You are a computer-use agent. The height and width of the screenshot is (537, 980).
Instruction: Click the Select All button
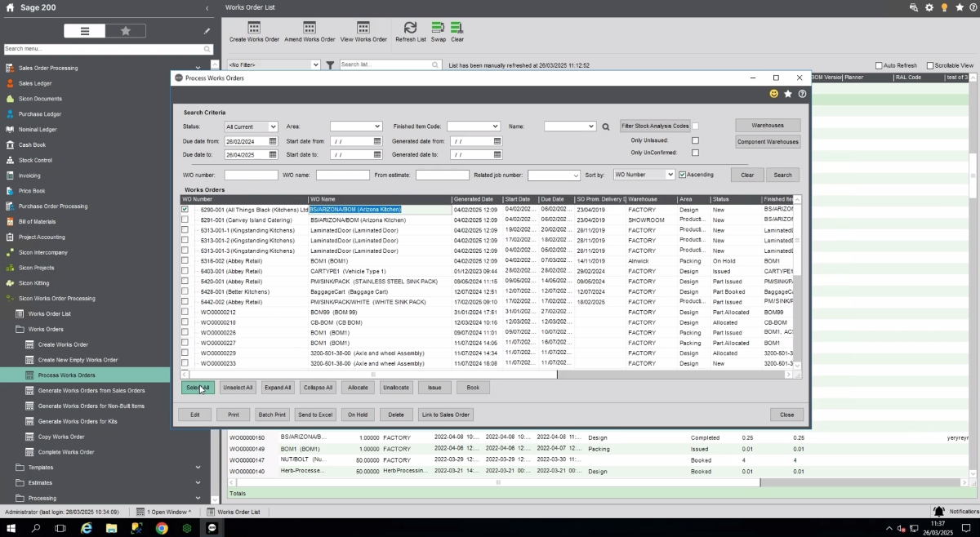(x=198, y=388)
